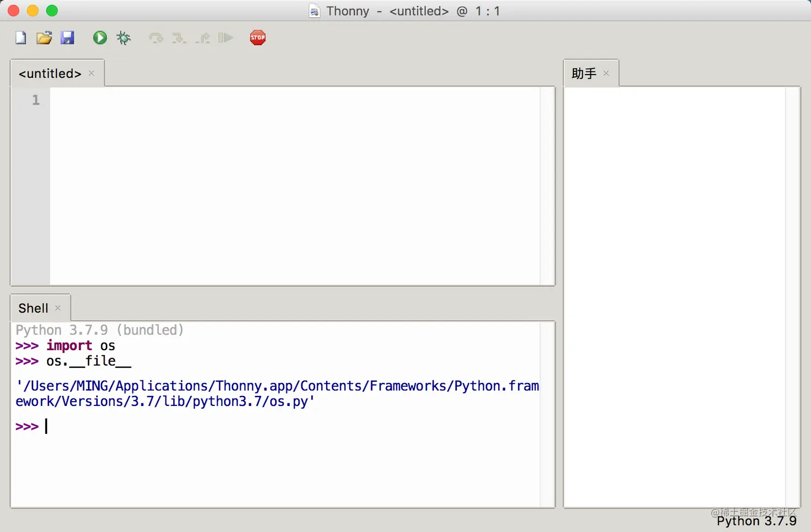Click the Step out toolbar icon
811x532 pixels.
point(203,38)
